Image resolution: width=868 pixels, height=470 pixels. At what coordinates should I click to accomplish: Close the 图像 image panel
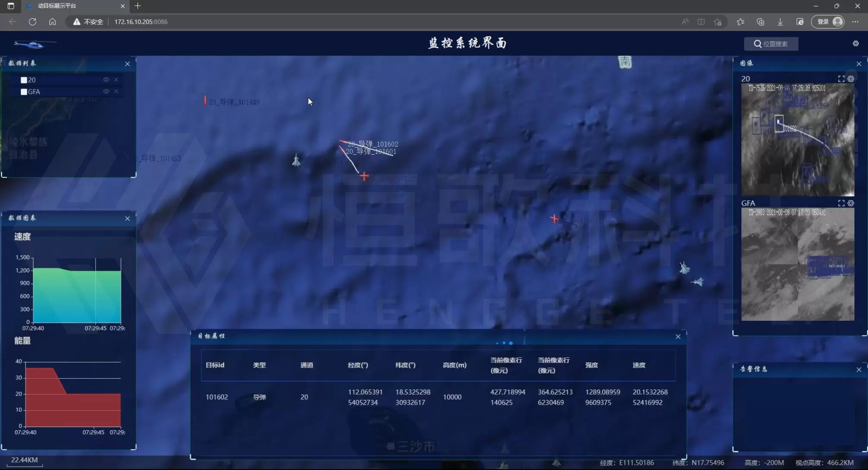pos(859,64)
